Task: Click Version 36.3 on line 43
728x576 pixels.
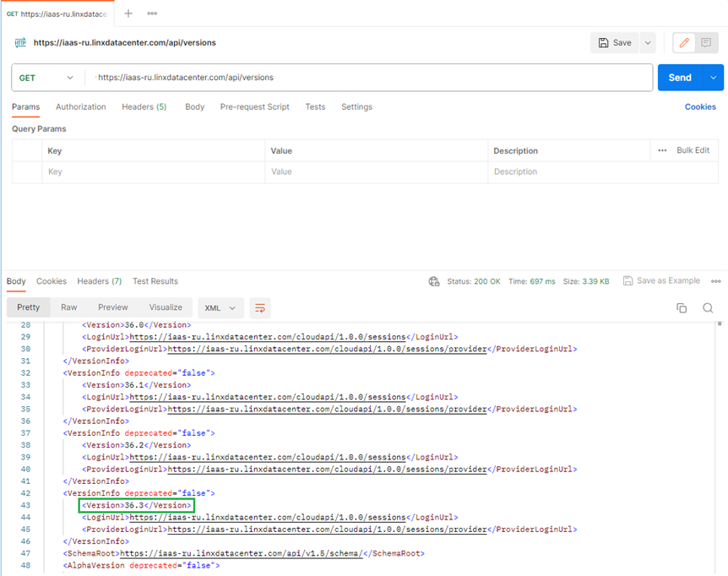Action: click(137, 505)
